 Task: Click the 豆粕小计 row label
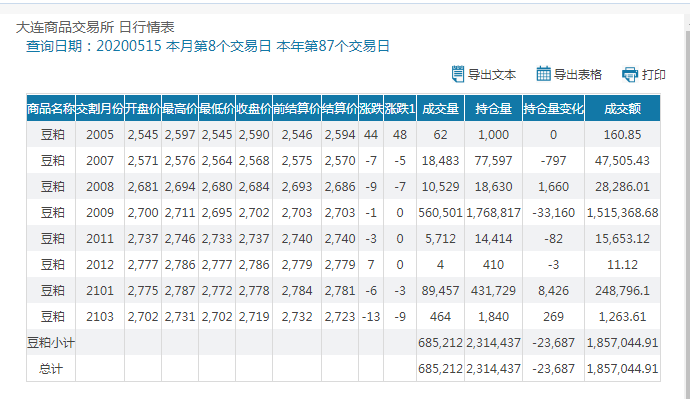point(51,342)
